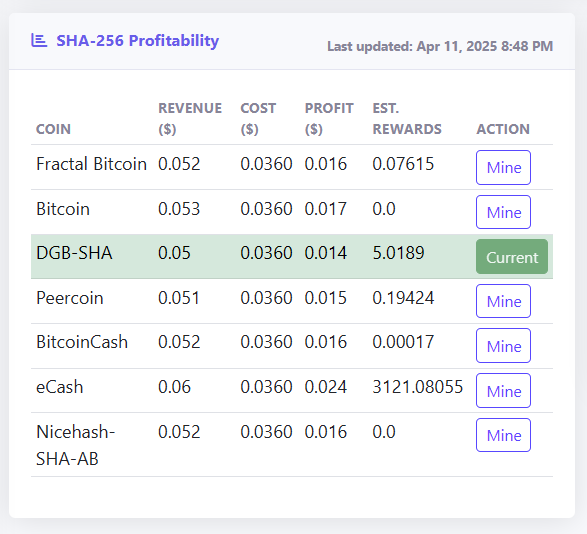Click the SHA-256 Profitability heading
The image size is (587, 534).
click(137, 40)
